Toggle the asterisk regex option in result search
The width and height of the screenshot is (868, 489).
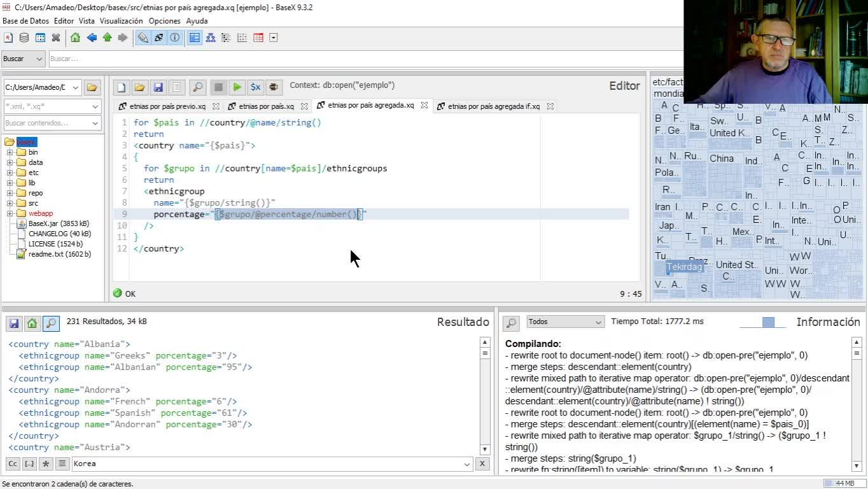pyautogui.click(x=46, y=464)
